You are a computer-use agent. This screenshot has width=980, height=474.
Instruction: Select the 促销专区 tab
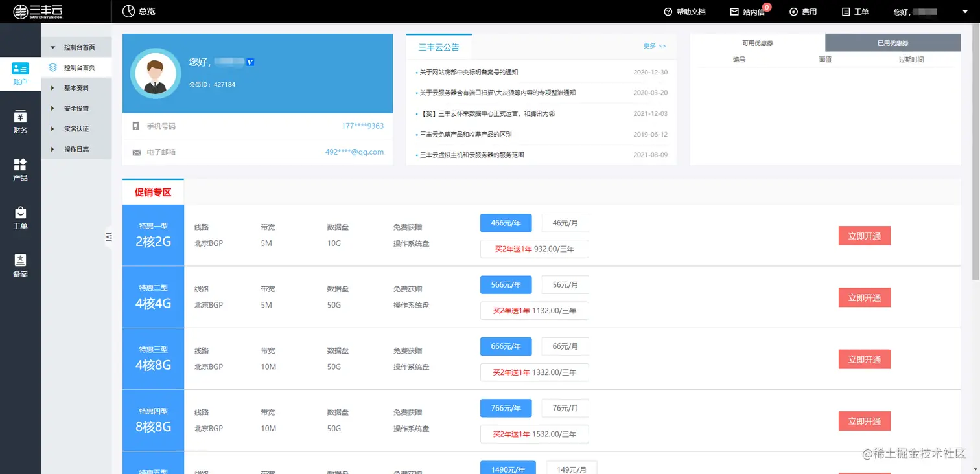point(153,192)
